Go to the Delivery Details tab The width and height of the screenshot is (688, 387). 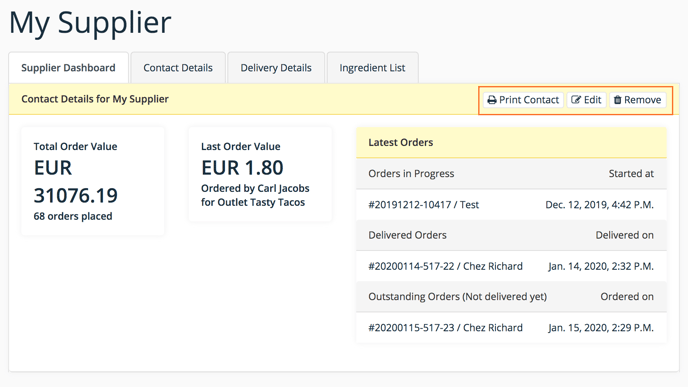click(x=276, y=68)
